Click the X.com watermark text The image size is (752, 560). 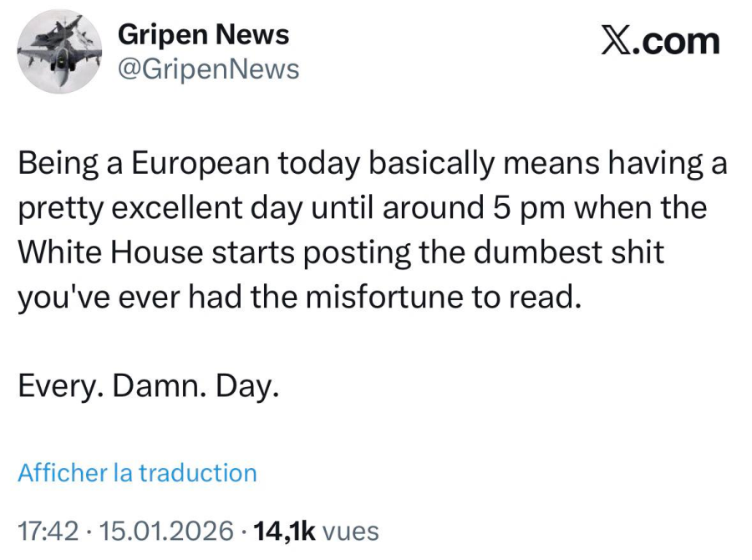click(661, 43)
